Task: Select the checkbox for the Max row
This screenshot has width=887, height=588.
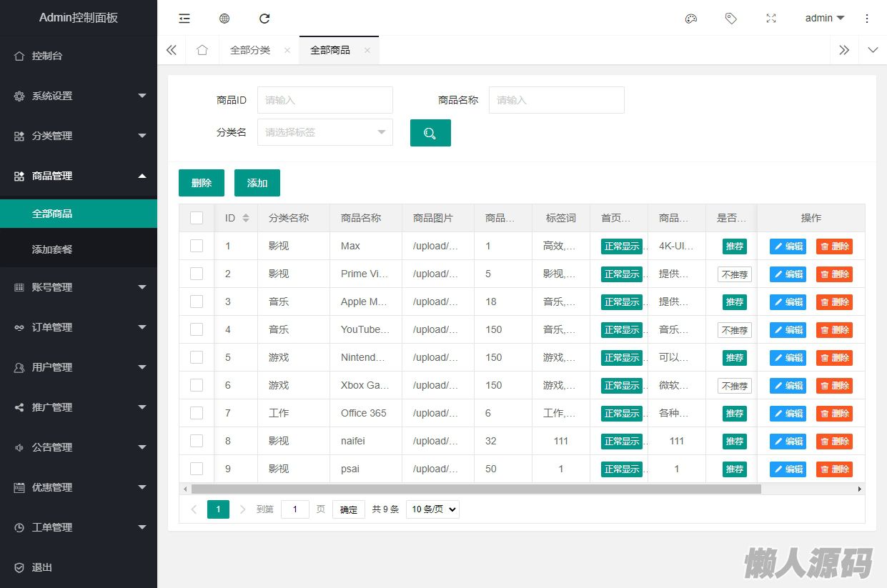Action: (x=197, y=246)
